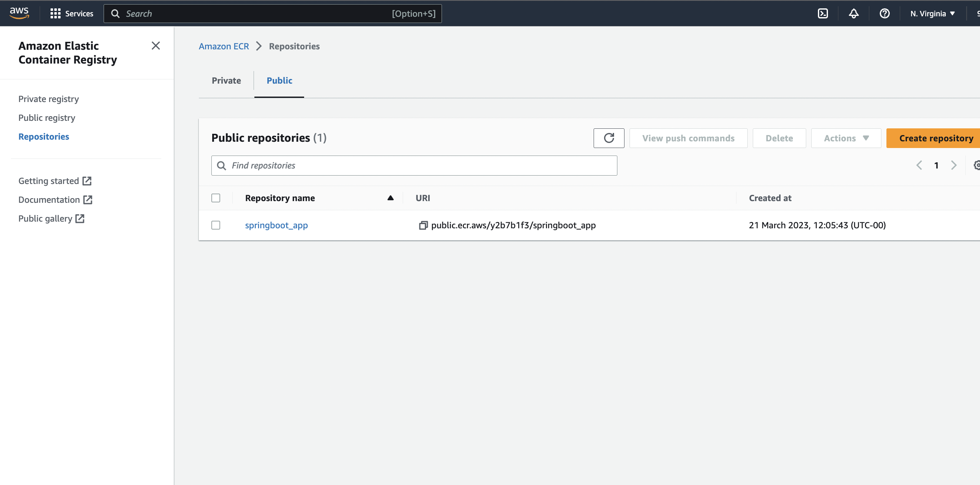Select the Public tab

pos(279,81)
